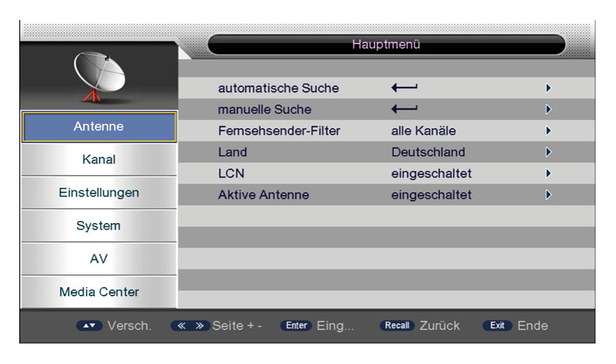The width and height of the screenshot is (616, 364).
Task: Select the Kanal menu item
Action: pyautogui.click(x=99, y=160)
